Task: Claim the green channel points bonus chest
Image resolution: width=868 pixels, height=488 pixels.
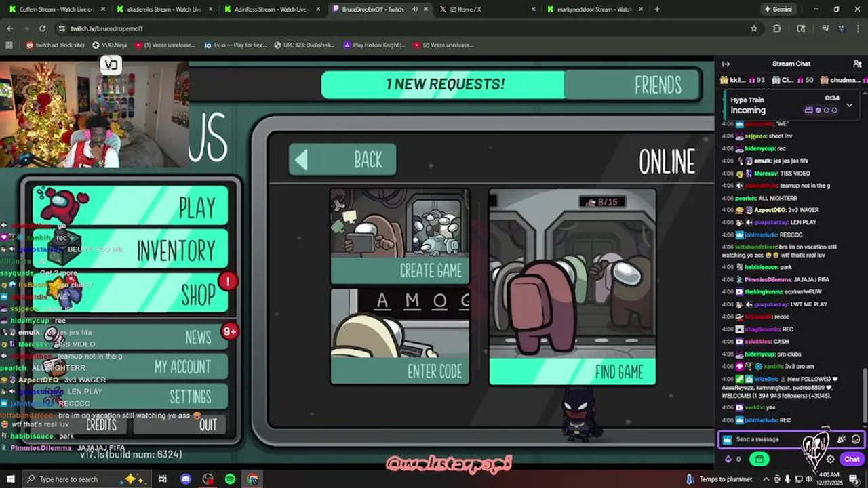Action: pyautogui.click(x=759, y=459)
